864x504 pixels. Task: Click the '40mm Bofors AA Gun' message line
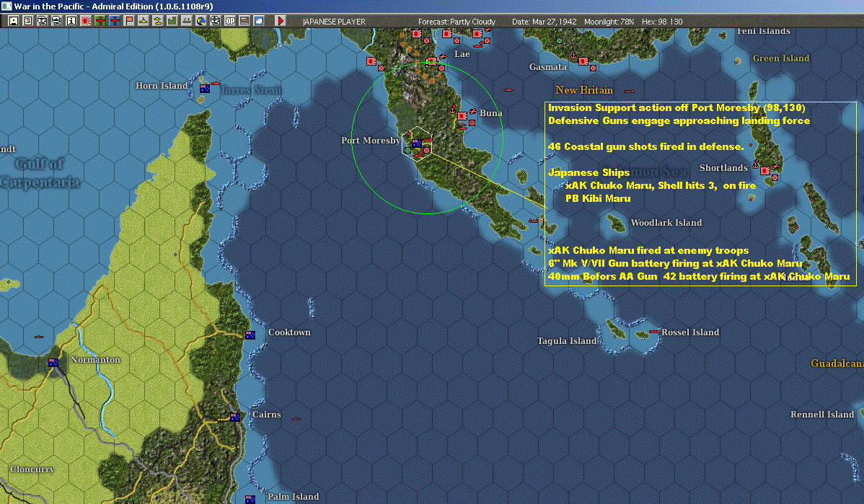click(699, 276)
